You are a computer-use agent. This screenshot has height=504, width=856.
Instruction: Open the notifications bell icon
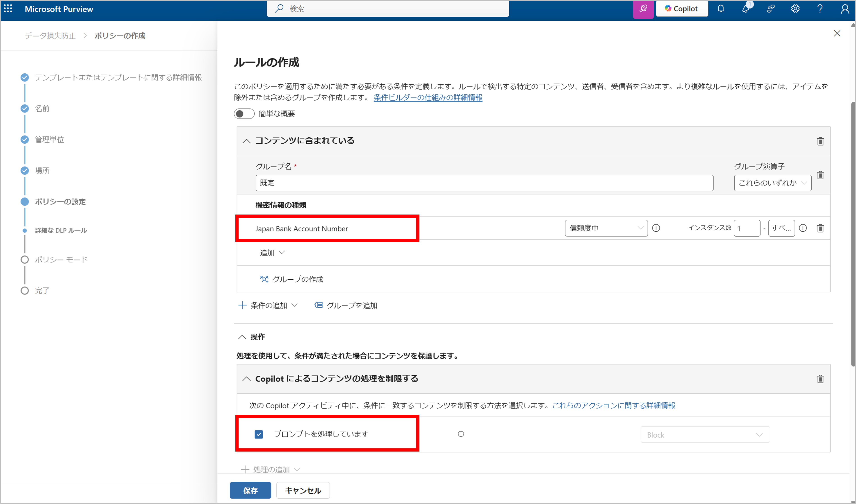(720, 9)
